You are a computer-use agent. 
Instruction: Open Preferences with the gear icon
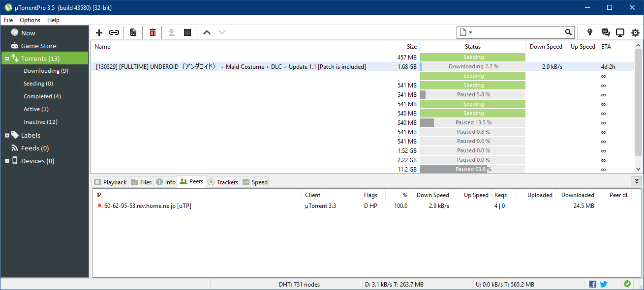(635, 32)
